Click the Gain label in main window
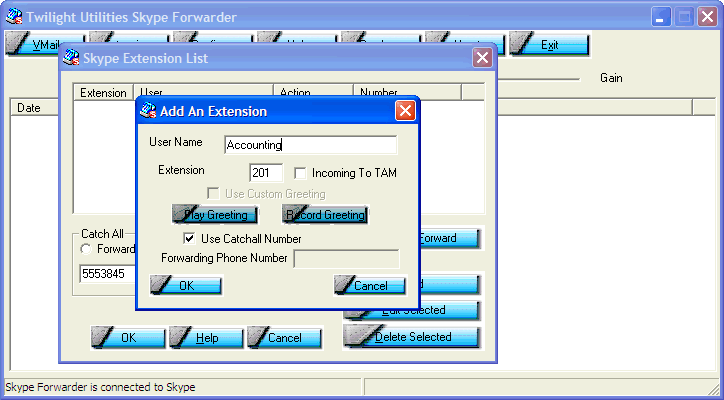724x400 pixels. (x=611, y=78)
